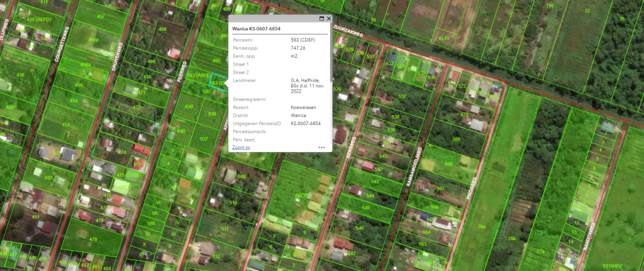
Task: Select the long parcel 26a
Action: point(481,226)
